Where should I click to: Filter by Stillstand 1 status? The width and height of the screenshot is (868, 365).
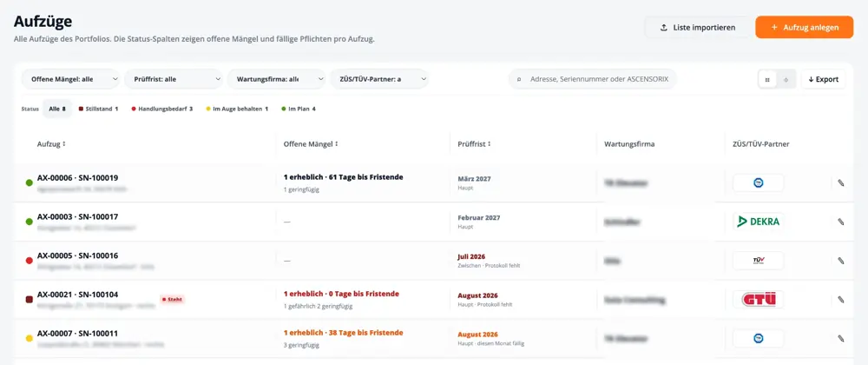(99, 109)
